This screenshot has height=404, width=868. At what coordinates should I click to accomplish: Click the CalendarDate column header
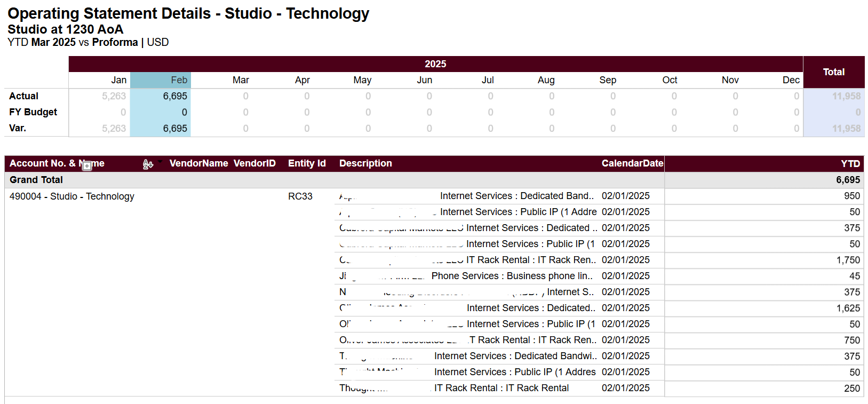(632, 163)
